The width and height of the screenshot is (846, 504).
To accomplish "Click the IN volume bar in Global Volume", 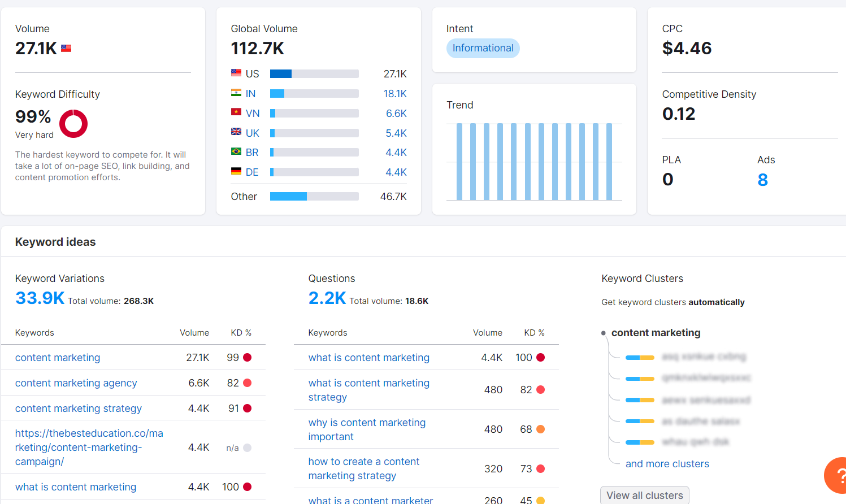I will pyautogui.click(x=314, y=93).
